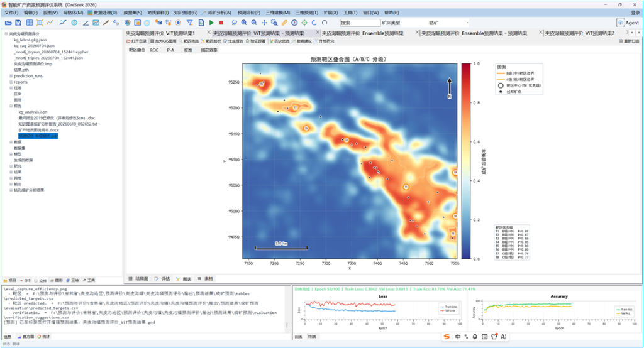
Task: Click the 重新扫描 button
Action: tap(629, 41)
